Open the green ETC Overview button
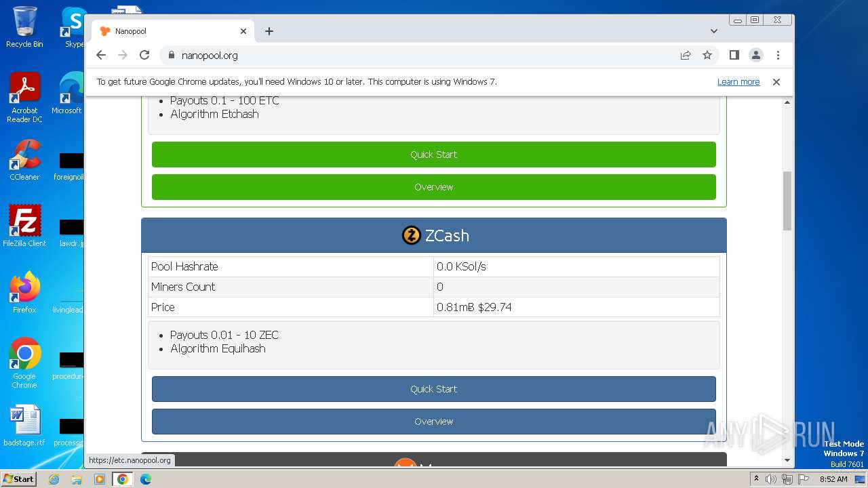This screenshot has height=488, width=868. (434, 187)
